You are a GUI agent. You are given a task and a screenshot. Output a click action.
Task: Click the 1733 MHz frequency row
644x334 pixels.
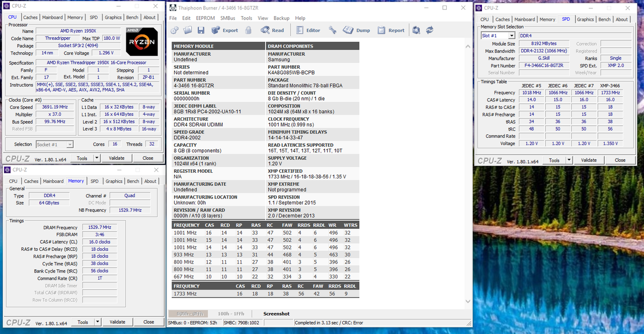pos(266,294)
